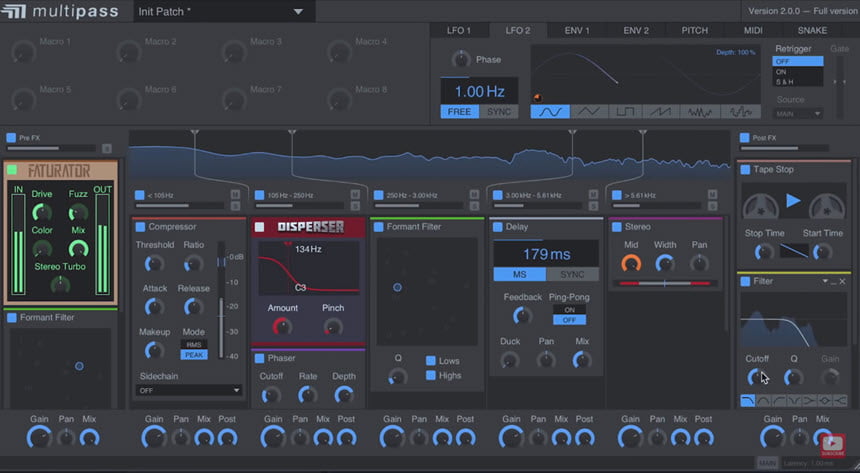
Task: Click the Stereo Mid knob
Action: (x=631, y=263)
